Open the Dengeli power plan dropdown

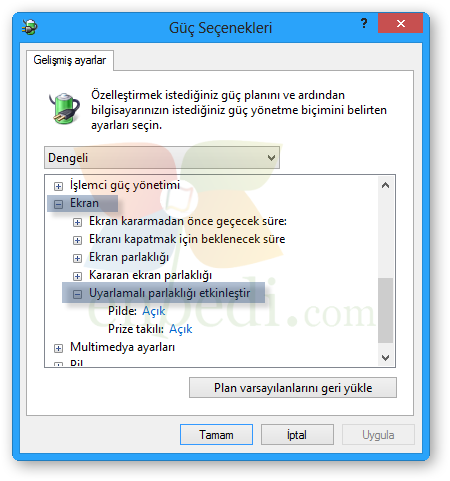162,158
